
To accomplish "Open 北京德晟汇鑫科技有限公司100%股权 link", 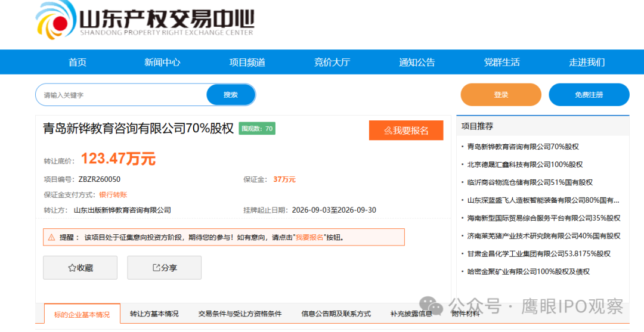I will coord(525,164).
